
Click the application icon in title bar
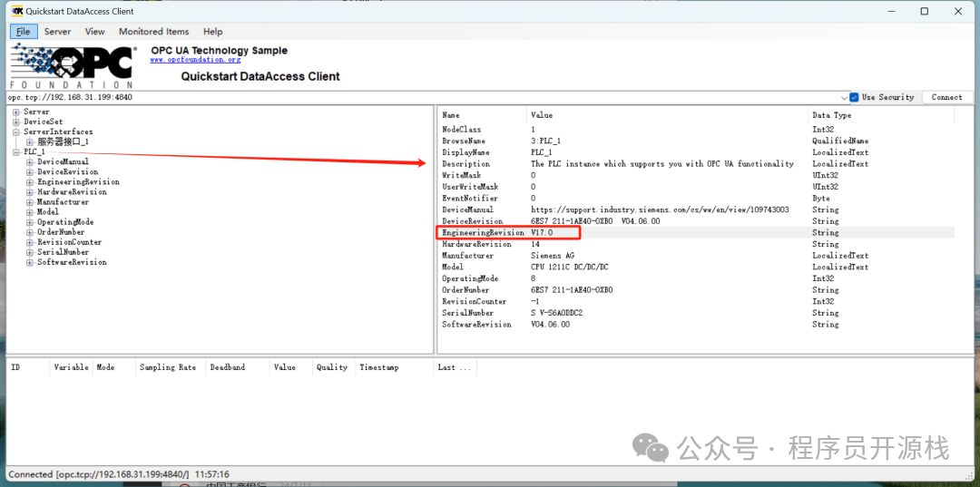click(17, 11)
